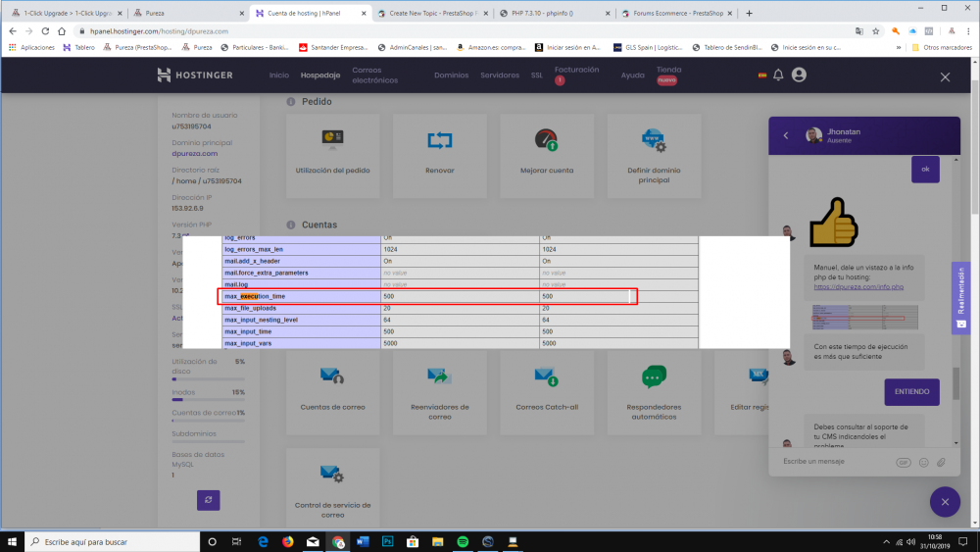Image resolution: width=980 pixels, height=552 pixels.
Task: Close the chat with round X button
Action: [945, 502]
